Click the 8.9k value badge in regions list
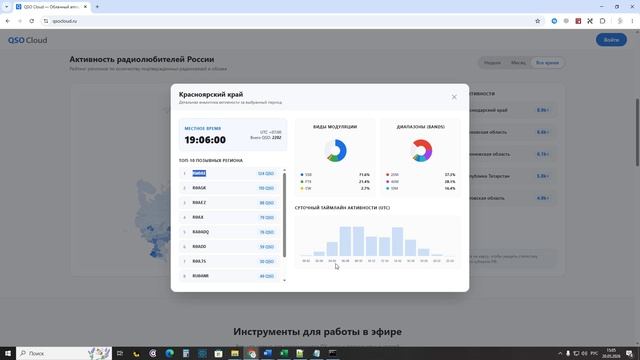640x360 pixels. [x=542, y=110]
